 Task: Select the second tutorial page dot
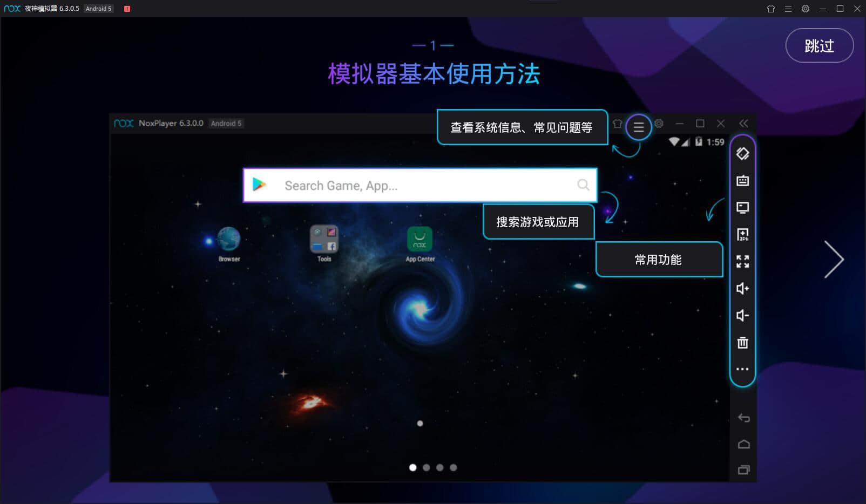(x=427, y=467)
